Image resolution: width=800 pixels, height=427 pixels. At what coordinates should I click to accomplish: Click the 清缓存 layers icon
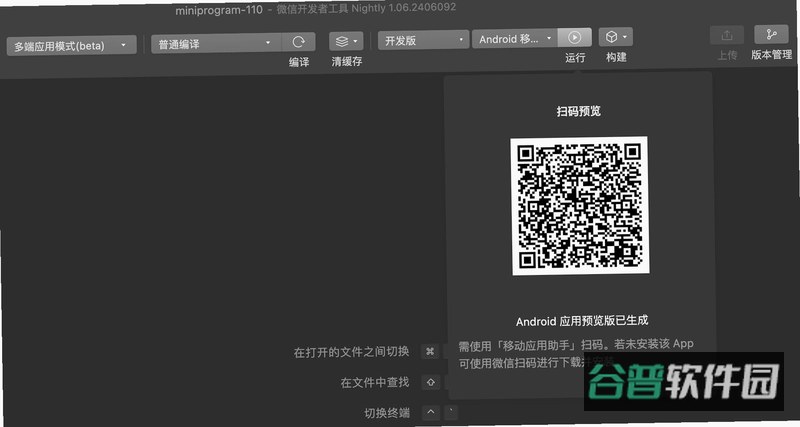pyautogui.click(x=342, y=41)
